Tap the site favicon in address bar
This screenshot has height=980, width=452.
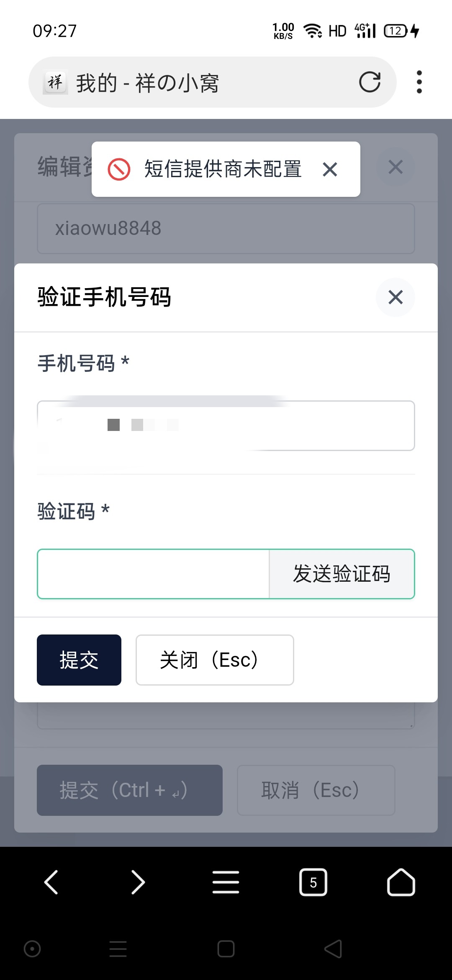click(x=56, y=82)
